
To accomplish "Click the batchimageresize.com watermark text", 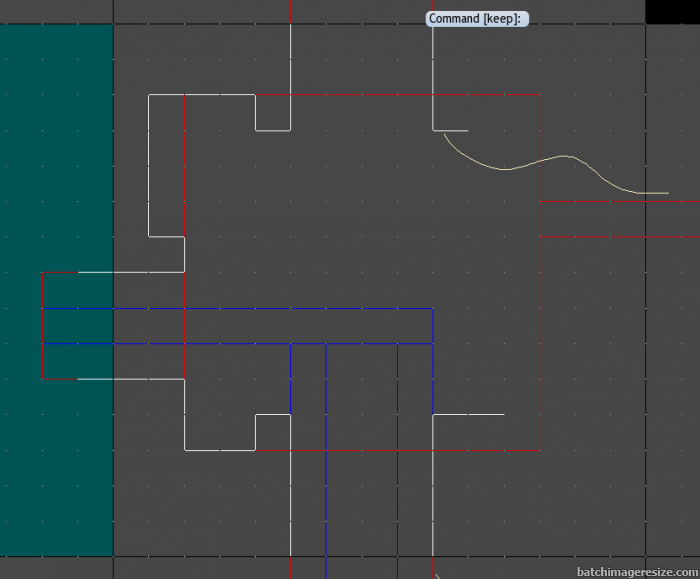I will 636,571.
